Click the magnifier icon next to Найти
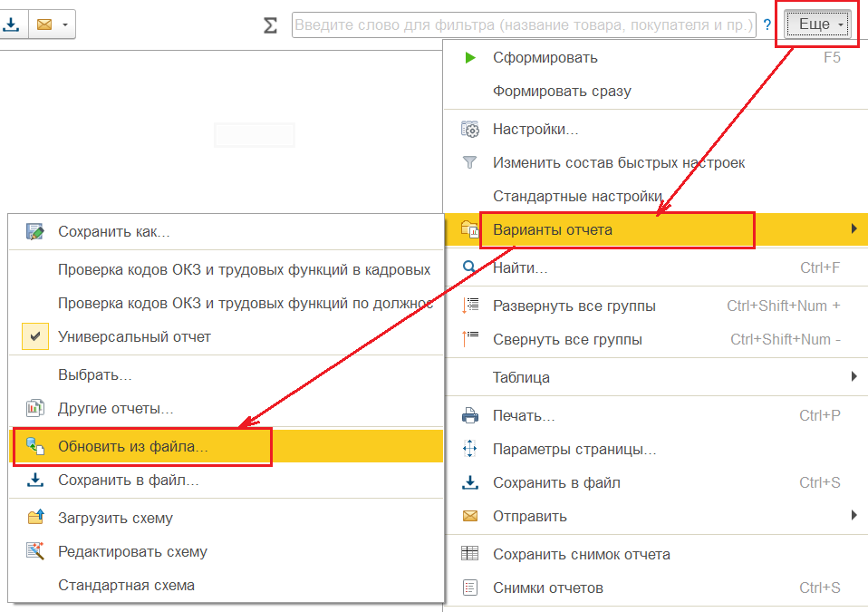This screenshot has width=868, height=612. (x=469, y=268)
